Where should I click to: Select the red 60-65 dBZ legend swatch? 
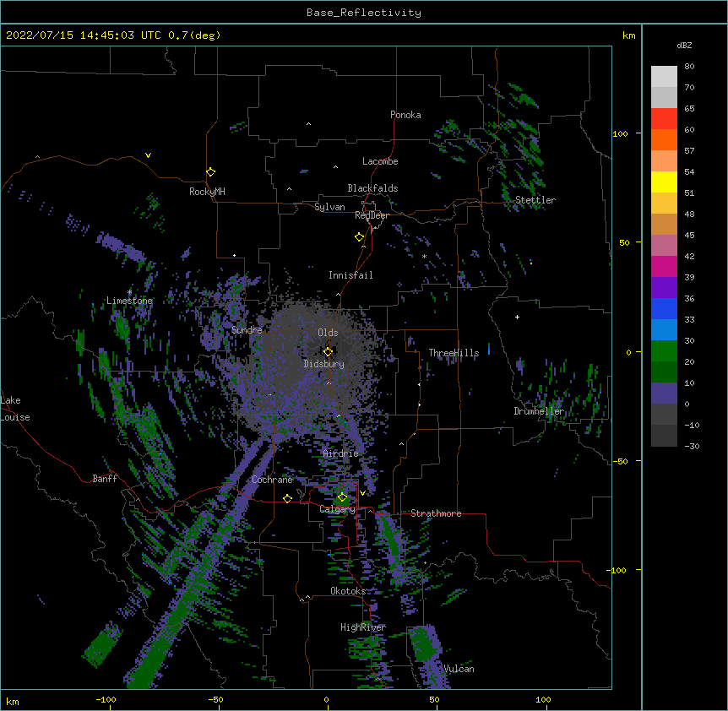pyautogui.click(x=664, y=119)
